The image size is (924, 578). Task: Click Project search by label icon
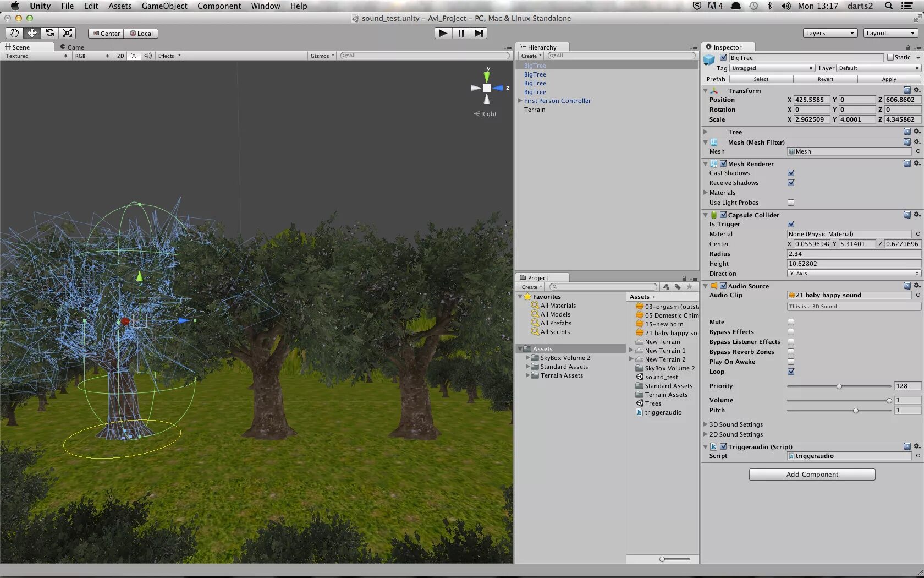point(678,287)
